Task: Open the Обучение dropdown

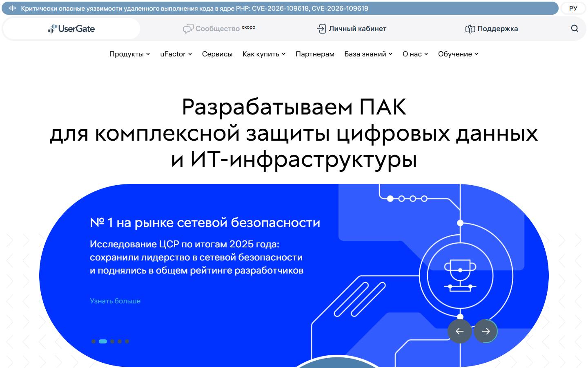Action: click(x=458, y=54)
